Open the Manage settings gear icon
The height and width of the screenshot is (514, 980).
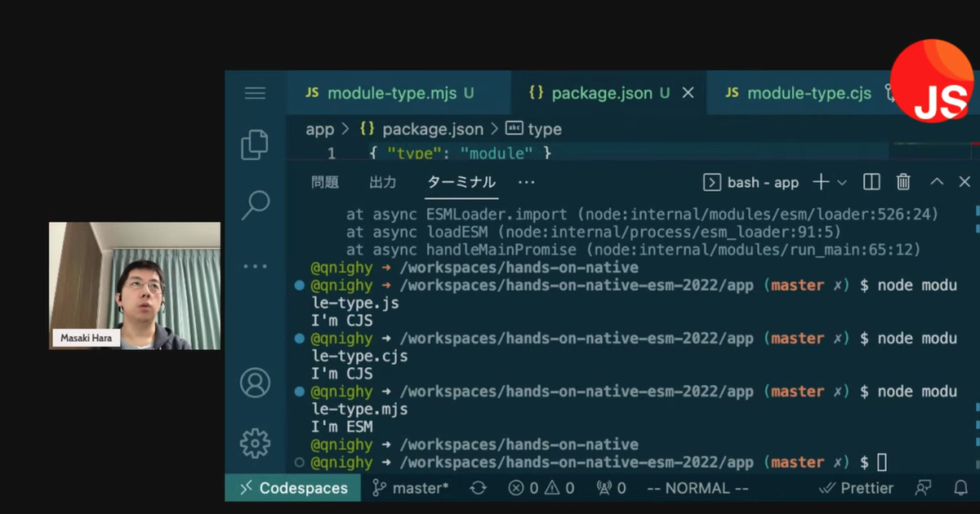click(255, 442)
